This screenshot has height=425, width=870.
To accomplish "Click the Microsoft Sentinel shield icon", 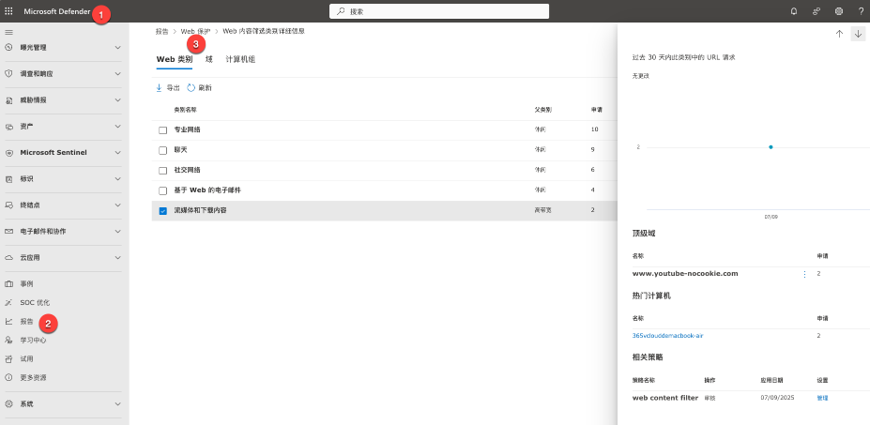I will coord(9,153).
